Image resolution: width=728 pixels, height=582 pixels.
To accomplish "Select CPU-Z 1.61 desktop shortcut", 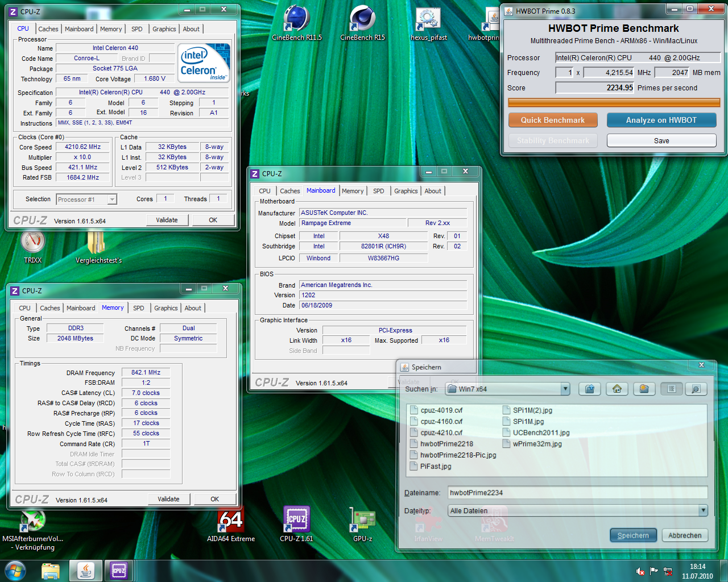I will click(x=296, y=525).
